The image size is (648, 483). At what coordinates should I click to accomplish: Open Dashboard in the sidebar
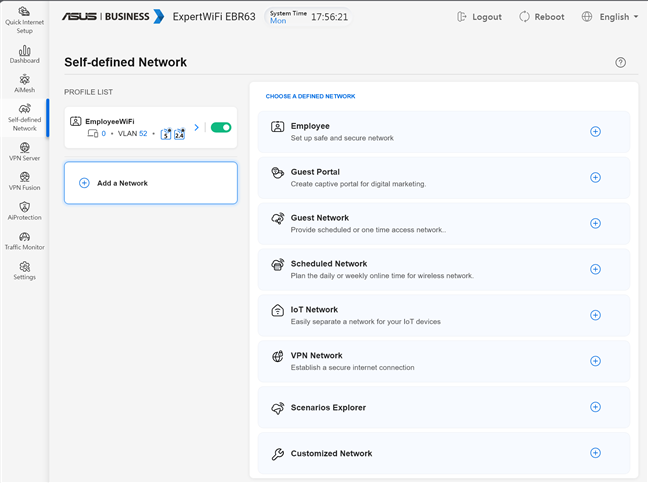24,54
